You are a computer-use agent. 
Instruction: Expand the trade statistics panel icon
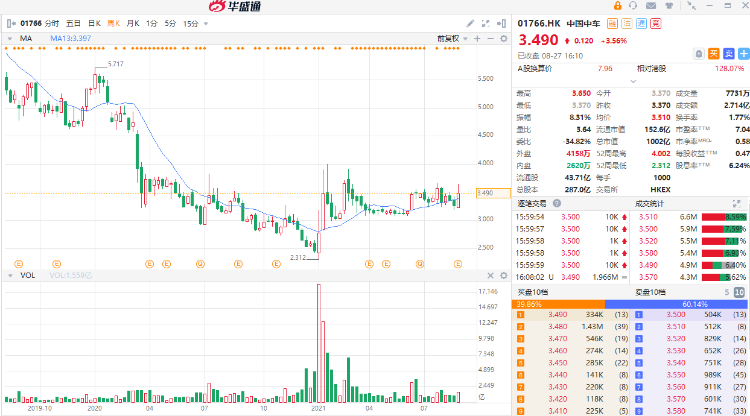point(737,203)
